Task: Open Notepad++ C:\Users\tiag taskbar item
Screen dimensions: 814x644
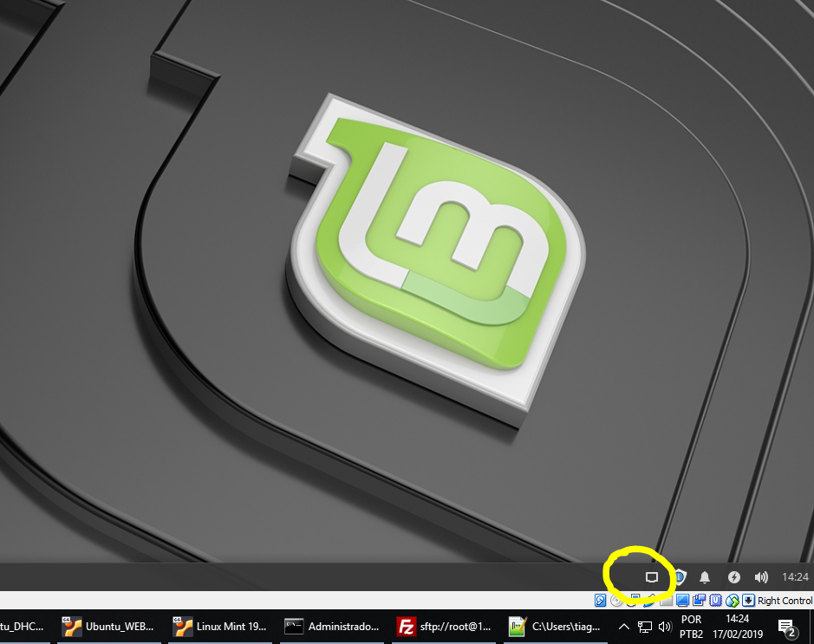Action: pos(556,627)
